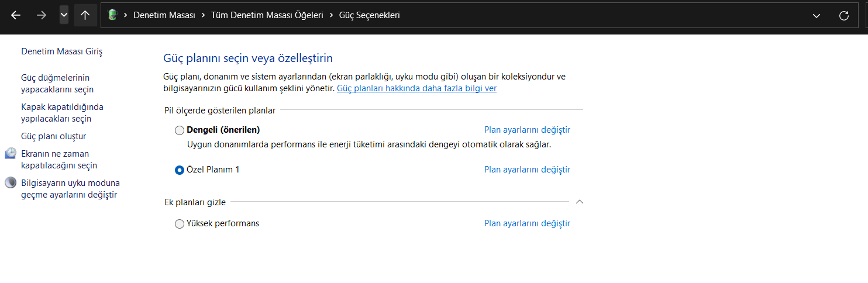Click the sleep moon icon in sidebar
This screenshot has height=283, width=868.
pyautogui.click(x=11, y=183)
